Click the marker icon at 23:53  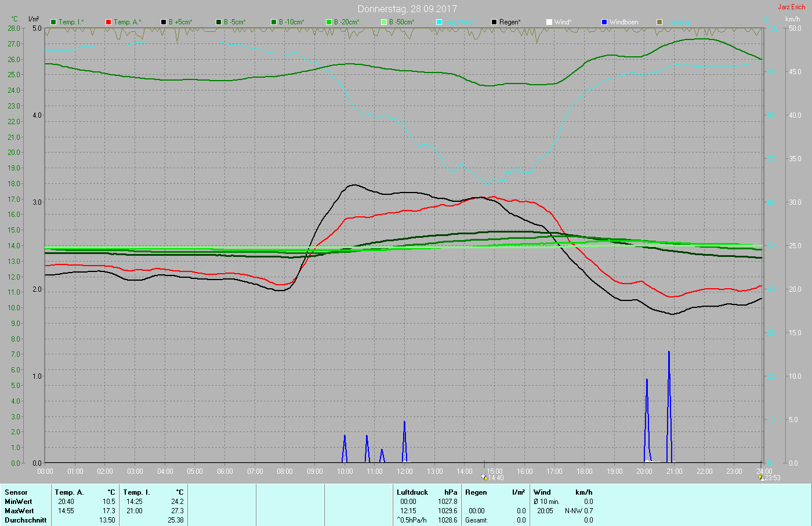[x=761, y=477]
